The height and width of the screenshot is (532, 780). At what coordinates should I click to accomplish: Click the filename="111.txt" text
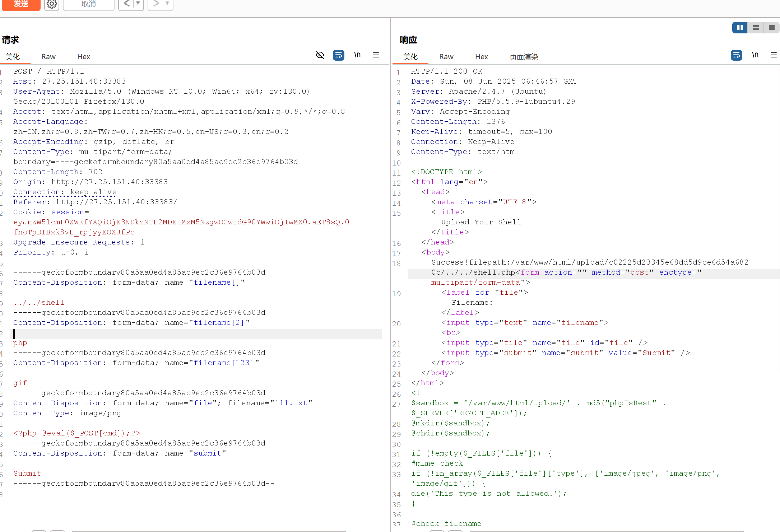(270, 403)
